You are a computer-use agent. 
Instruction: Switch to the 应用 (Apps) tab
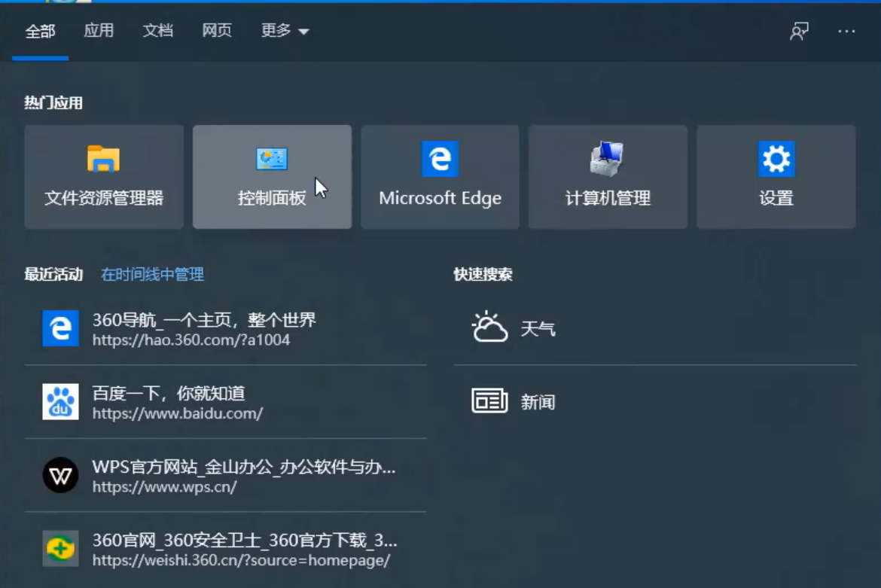click(x=99, y=31)
